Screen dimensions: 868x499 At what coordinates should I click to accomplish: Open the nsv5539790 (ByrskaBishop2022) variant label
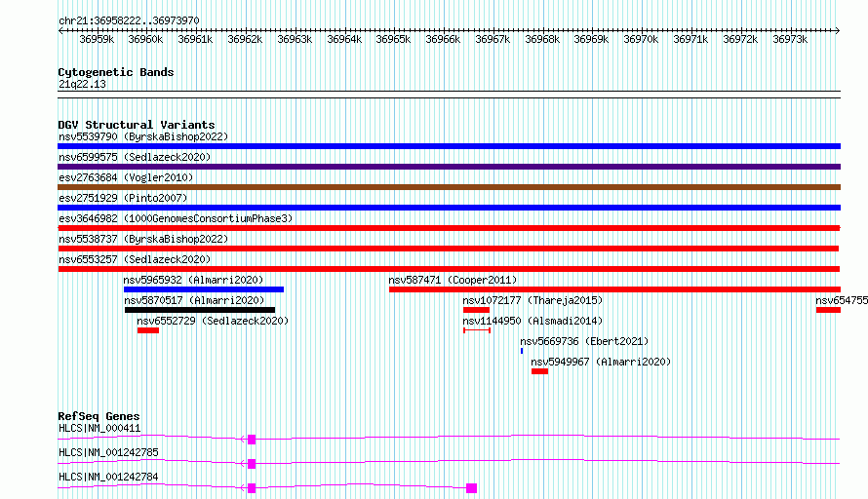[143, 136]
